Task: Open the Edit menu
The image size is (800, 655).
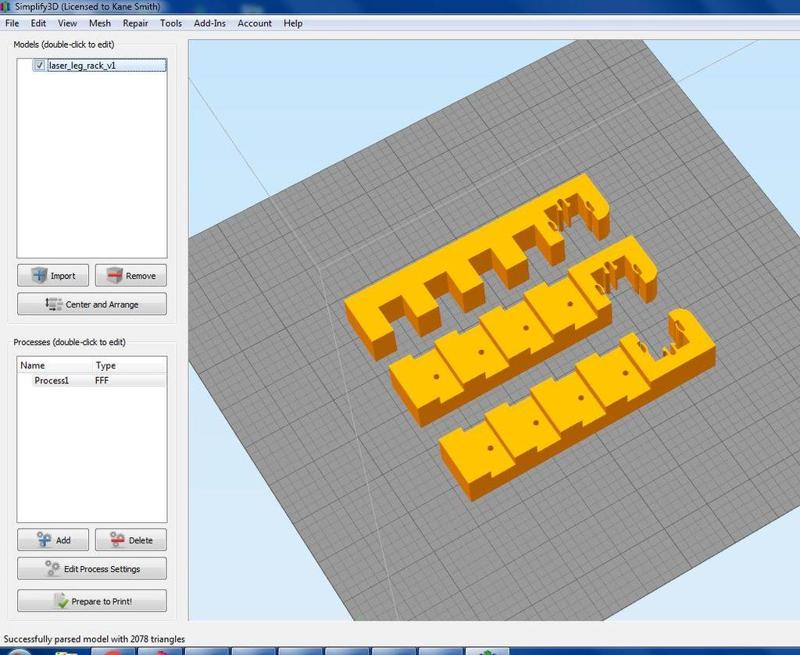Action: [x=38, y=23]
